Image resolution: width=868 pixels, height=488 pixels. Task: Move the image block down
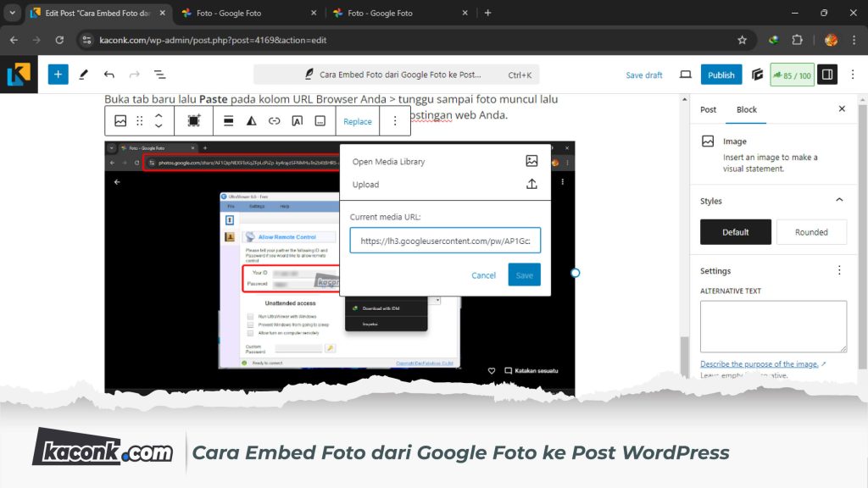click(159, 126)
